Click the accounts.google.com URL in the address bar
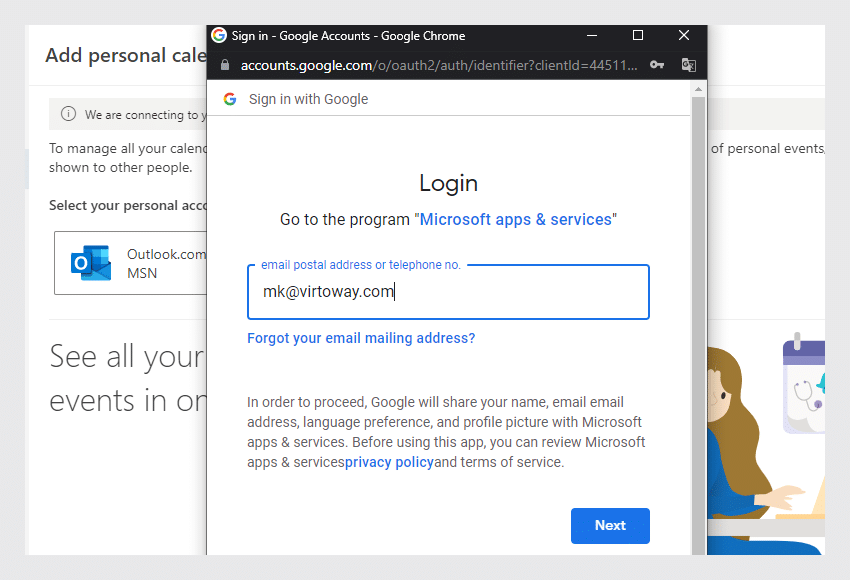Viewport: 850px width, 580px height. click(x=439, y=66)
